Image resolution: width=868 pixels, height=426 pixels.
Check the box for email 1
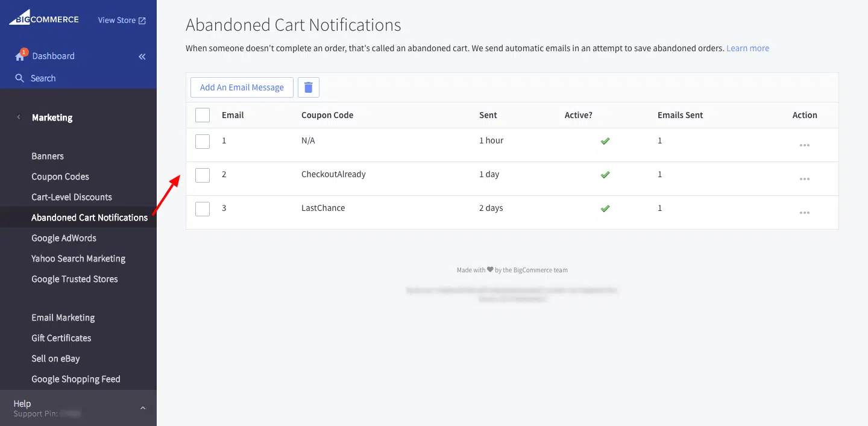point(203,141)
